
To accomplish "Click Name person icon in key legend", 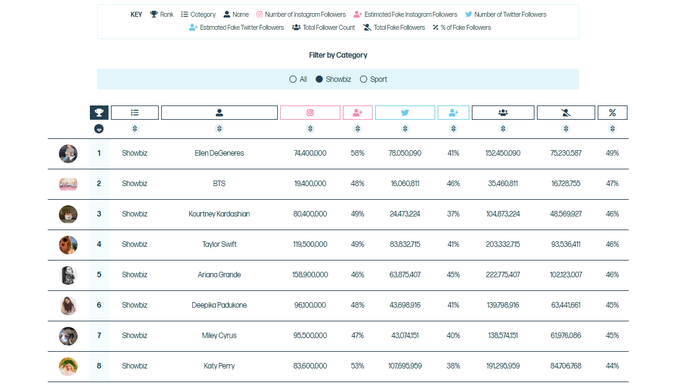I will (x=227, y=14).
